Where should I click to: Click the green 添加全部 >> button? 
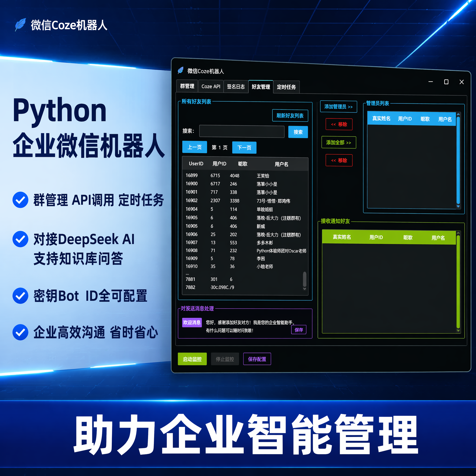point(339,142)
